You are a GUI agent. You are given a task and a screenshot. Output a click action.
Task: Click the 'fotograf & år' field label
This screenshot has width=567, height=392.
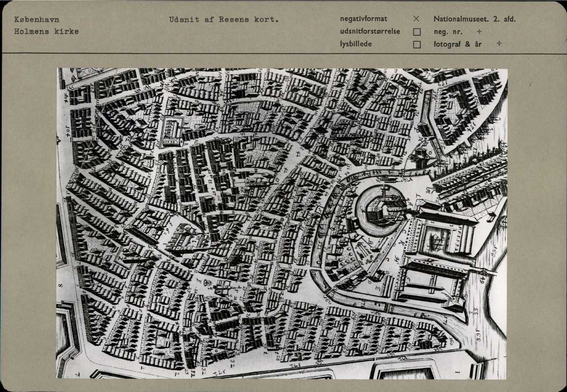458,44
